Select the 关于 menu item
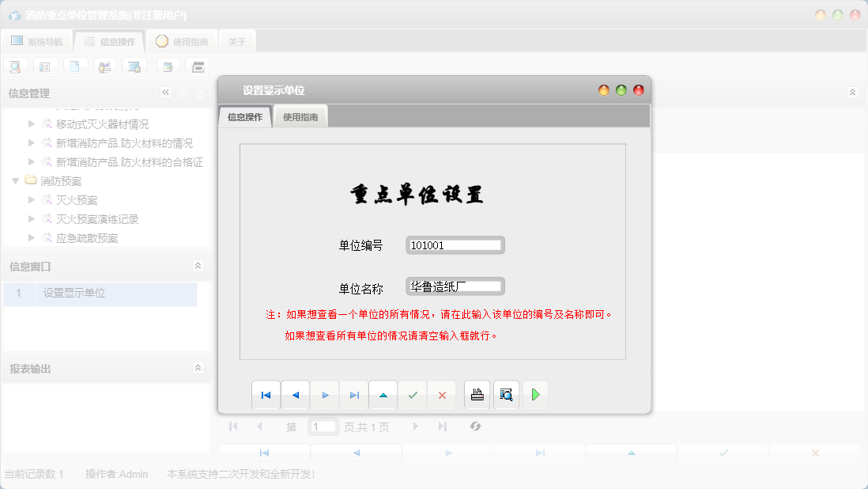Viewport: 868px width, 489px height. (236, 40)
